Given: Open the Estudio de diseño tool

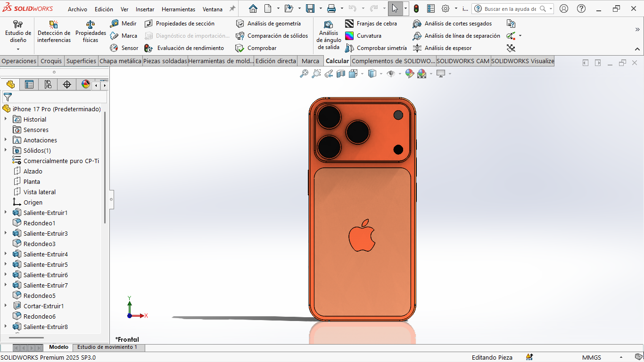Looking at the screenshot, I should point(18,32).
